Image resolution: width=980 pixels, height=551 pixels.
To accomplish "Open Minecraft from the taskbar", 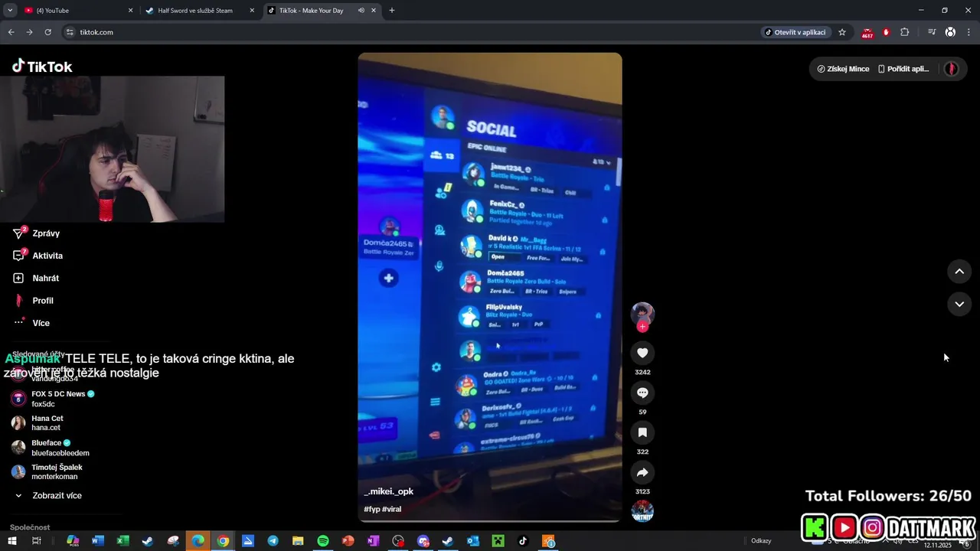I will click(x=498, y=541).
